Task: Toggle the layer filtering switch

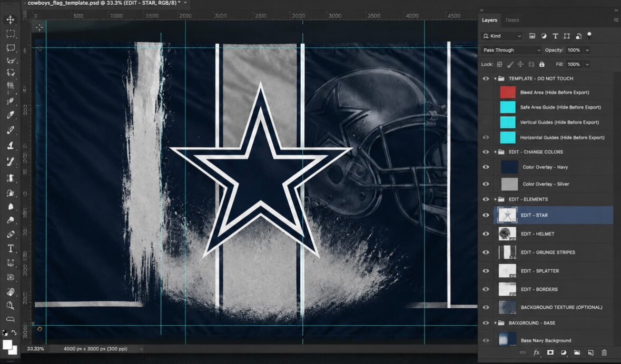Action: [x=589, y=36]
